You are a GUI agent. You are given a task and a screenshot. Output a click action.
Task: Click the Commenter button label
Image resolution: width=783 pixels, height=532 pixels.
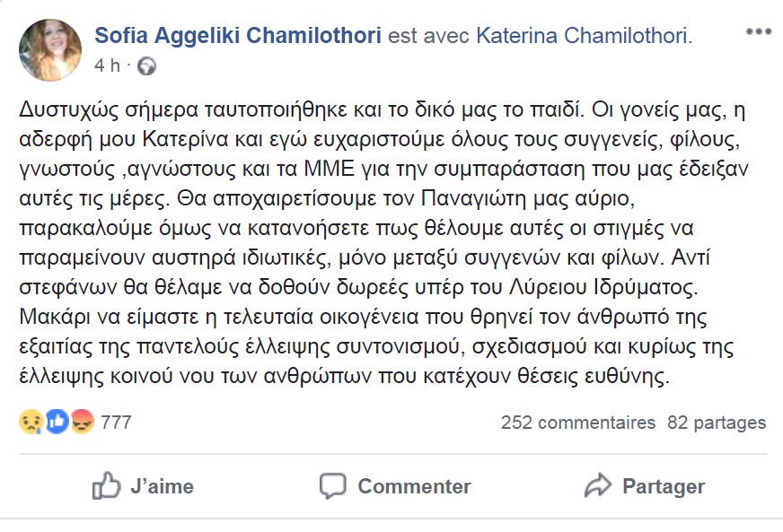(x=414, y=486)
